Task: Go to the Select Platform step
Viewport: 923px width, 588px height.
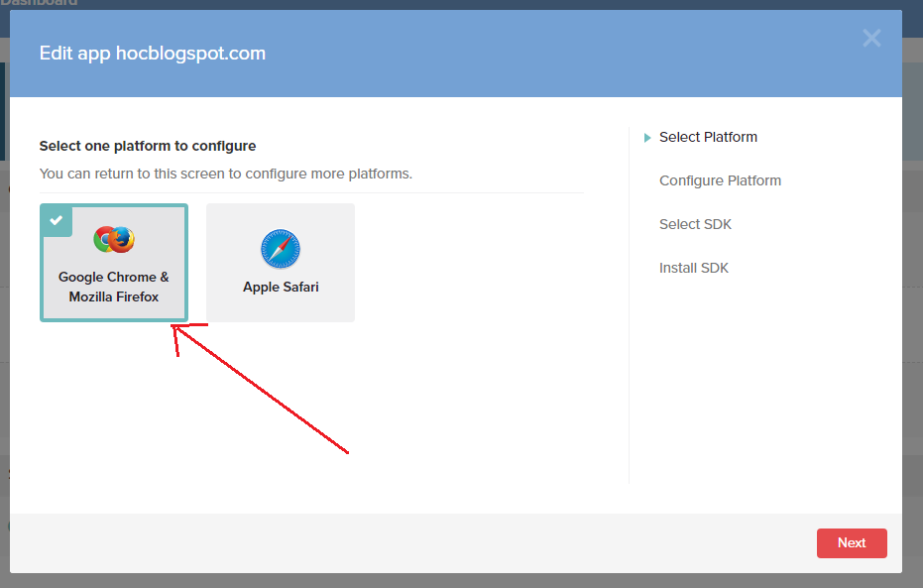Action: coord(708,137)
